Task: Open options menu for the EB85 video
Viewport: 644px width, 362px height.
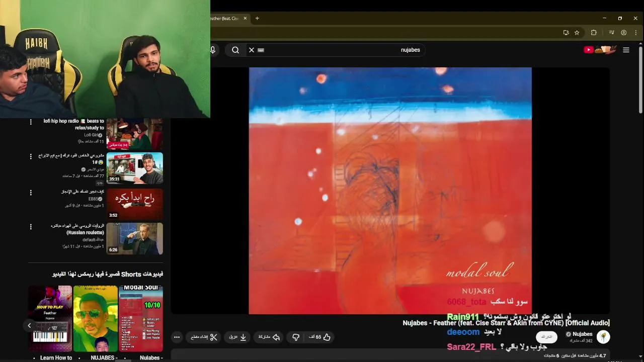Action: (x=31, y=193)
